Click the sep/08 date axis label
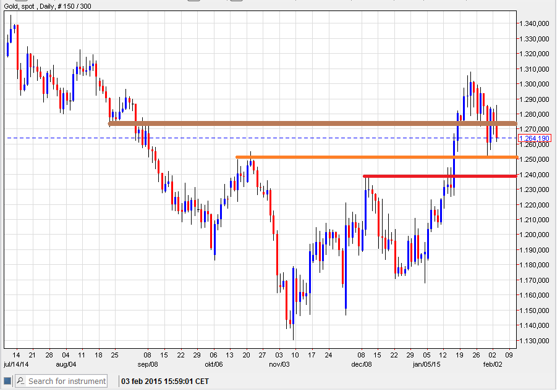Image resolution: width=560 pixels, height=392 pixels. tap(148, 364)
